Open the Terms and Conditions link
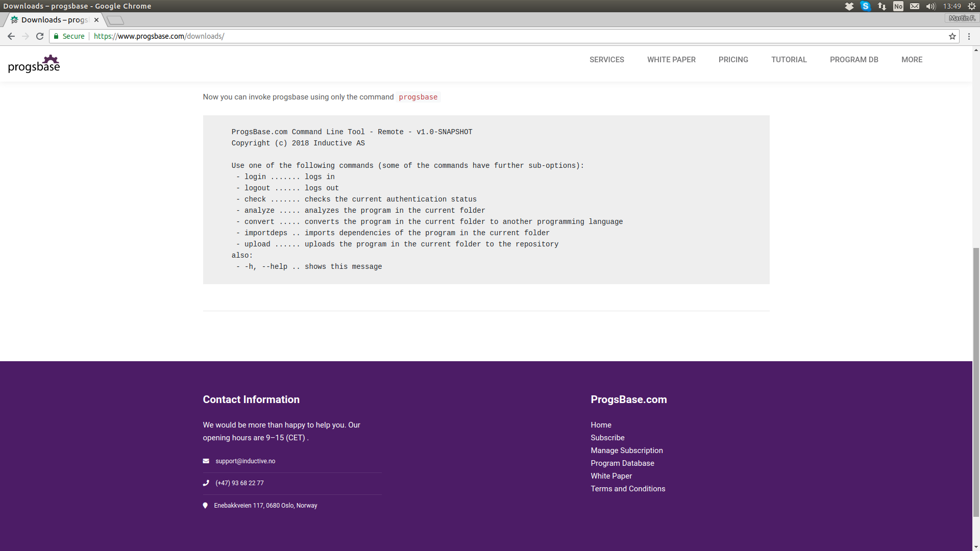This screenshot has width=980, height=551. coord(628,489)
